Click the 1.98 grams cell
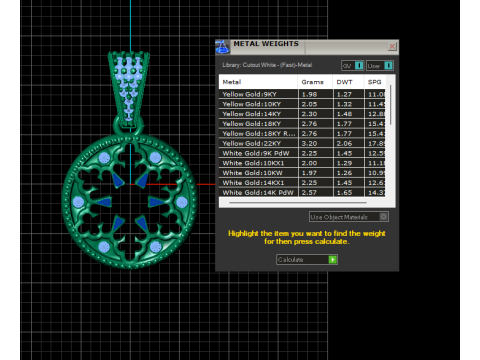Image resolution: width=480 pixels, height=360 pixels. coord(316,94)
